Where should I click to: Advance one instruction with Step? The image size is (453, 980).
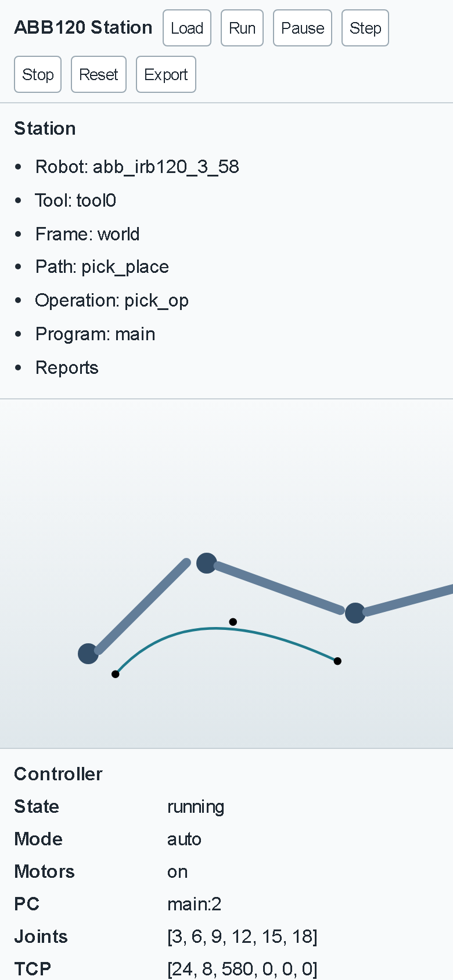pyautogui.click(x=365, y=28)
